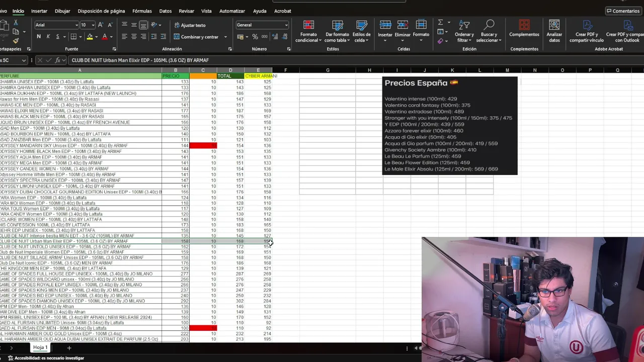Click the Cut scissors icon
The width and height of the screenshot is (644, 362).
[16, 23]
